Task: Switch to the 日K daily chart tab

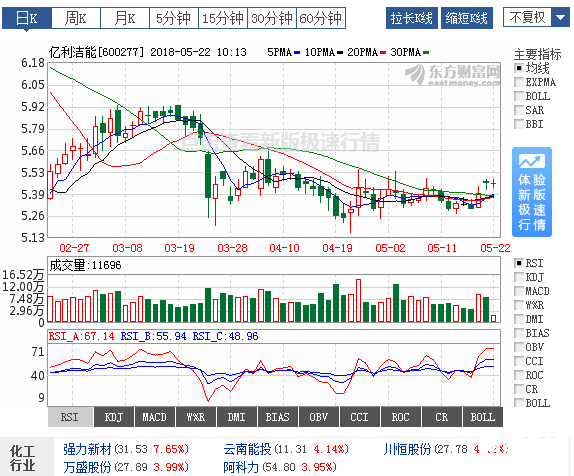Action: click(x=26, y=18)
